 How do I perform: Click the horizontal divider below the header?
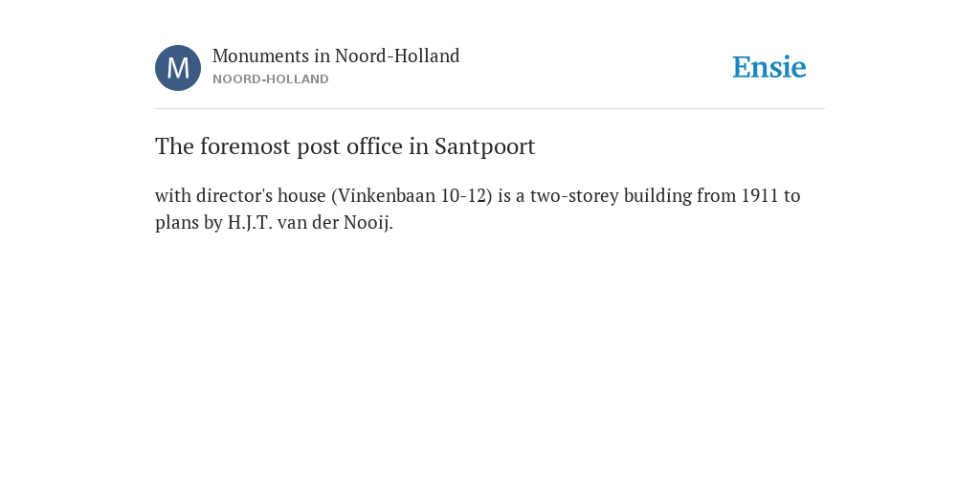point(490,109)
